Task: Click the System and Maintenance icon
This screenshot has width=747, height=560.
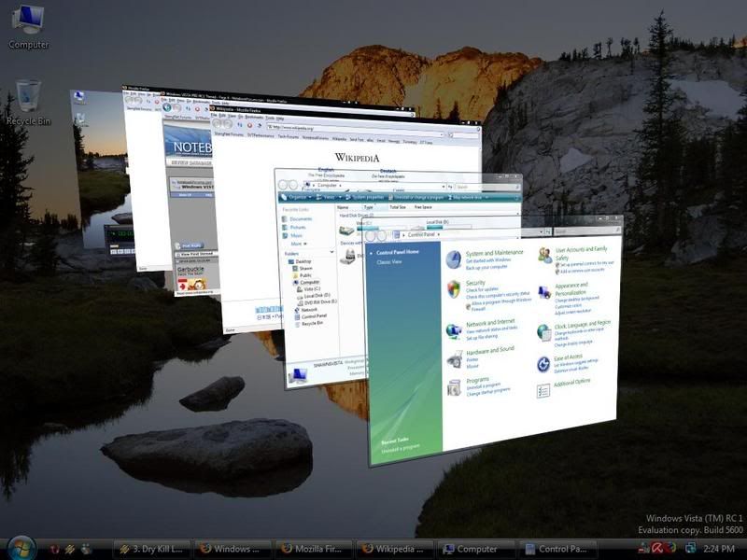Action: [x=454, y=259]
